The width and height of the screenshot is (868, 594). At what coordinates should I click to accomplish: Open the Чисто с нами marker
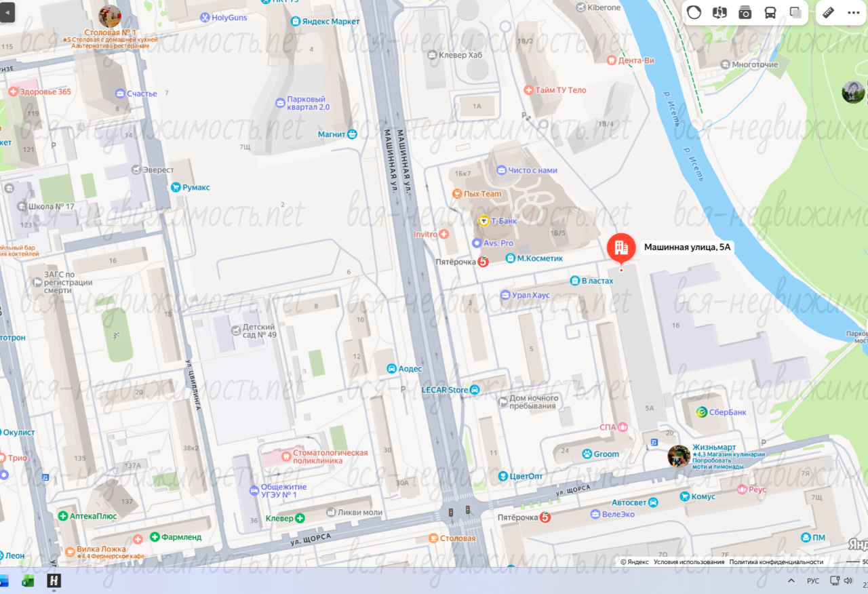coord(501,170)
